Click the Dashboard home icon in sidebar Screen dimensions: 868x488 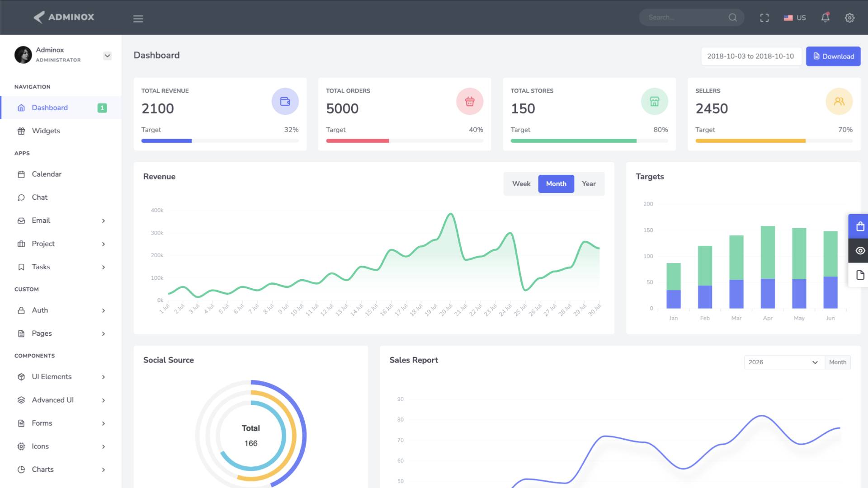[x=21, y=108]
